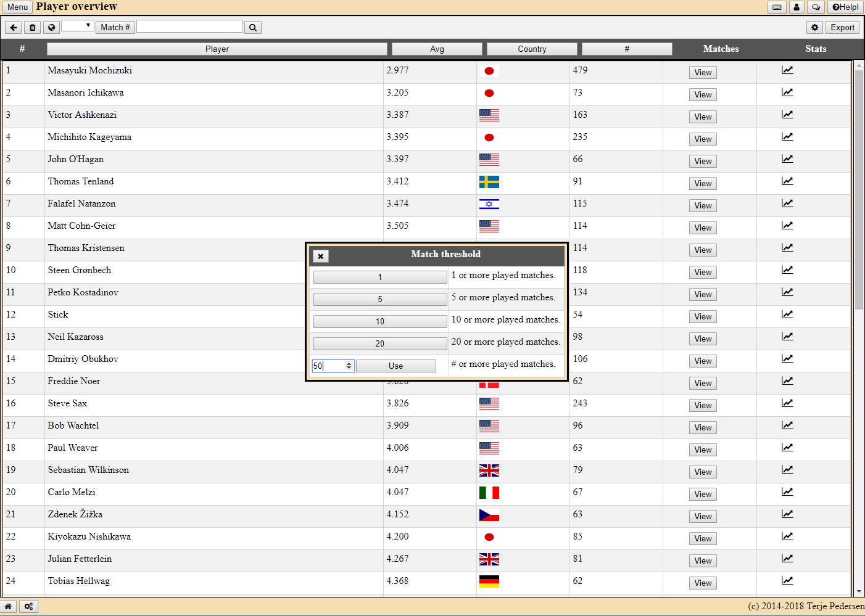This screenshot has height=616, width=865.
Task: Open the Menu in the title bar
Action: [x=17, y=7]
